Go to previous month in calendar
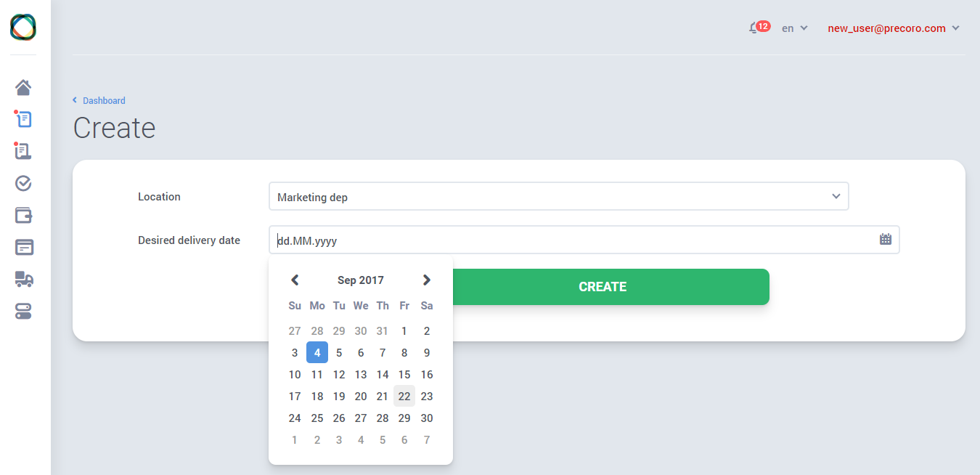 tap(295, 280)
